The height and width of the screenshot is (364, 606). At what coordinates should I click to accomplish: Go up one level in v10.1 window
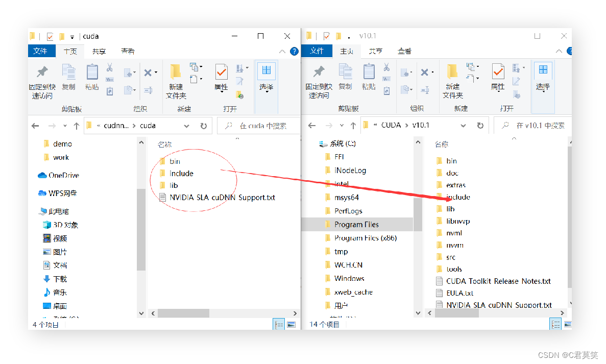353,125
